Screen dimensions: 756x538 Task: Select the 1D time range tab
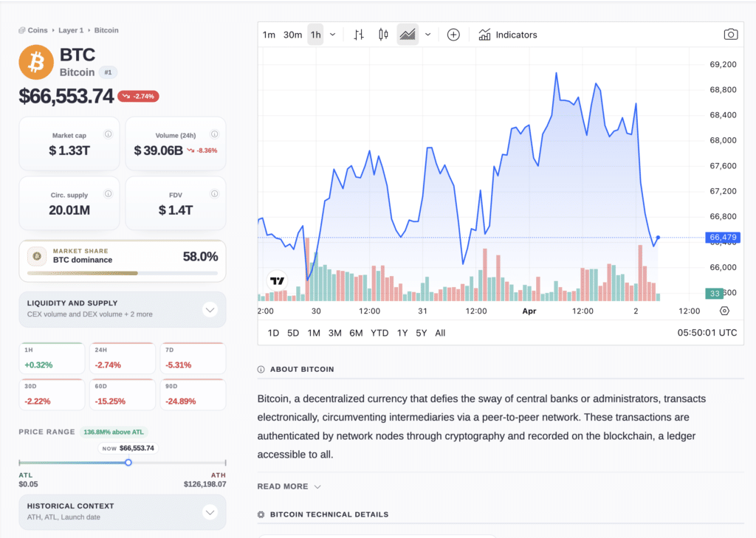coord(273,333)
